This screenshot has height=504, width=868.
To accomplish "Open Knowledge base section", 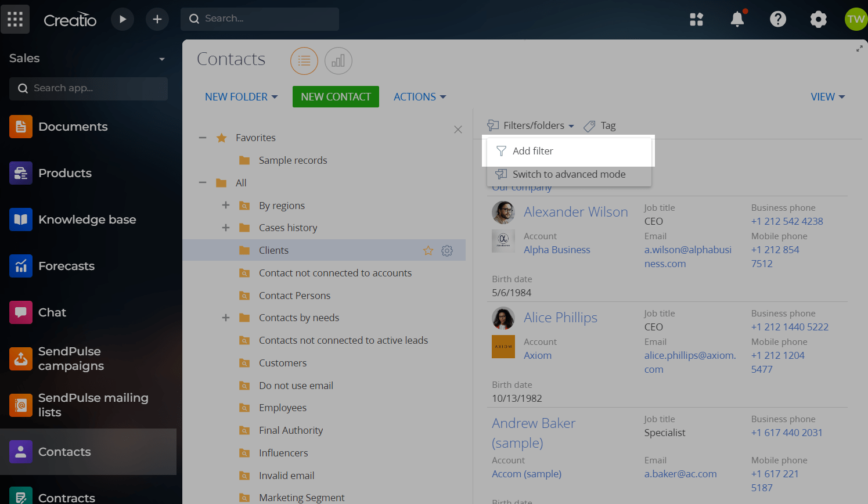I will coord(88,219).
